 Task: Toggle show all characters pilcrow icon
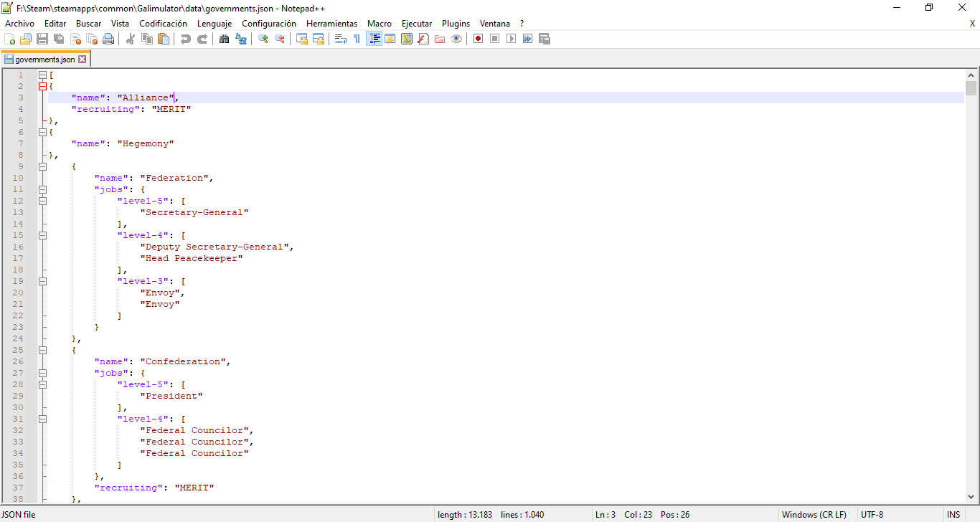(x=357, y=39)
